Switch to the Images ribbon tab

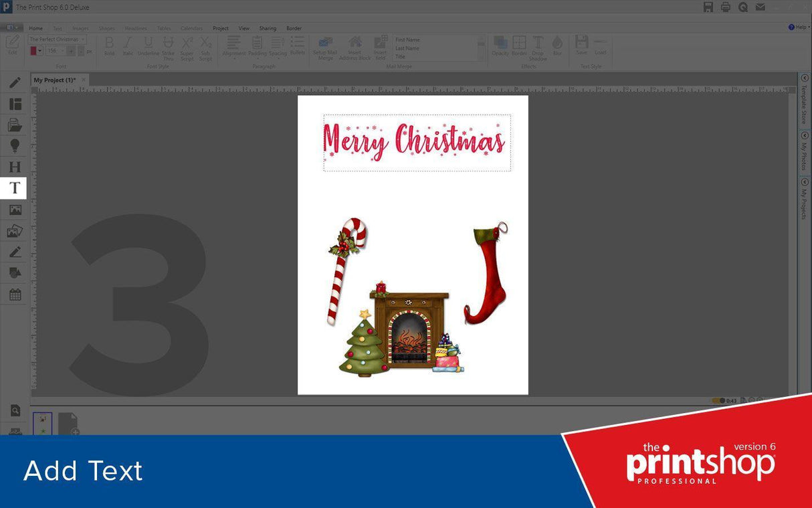coord(80,28)
